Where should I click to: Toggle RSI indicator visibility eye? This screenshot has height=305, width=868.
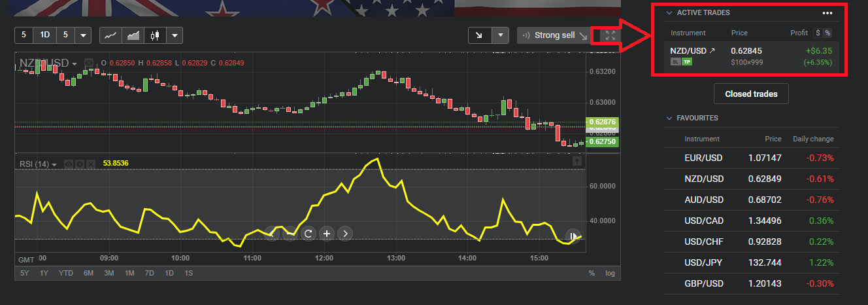coord(68,164)
